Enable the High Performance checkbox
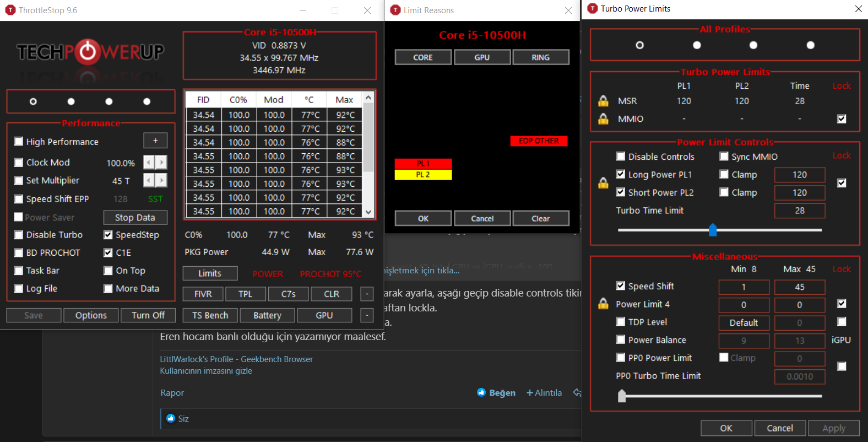Screen dimensions: 868x442 [x=19, y=142]
